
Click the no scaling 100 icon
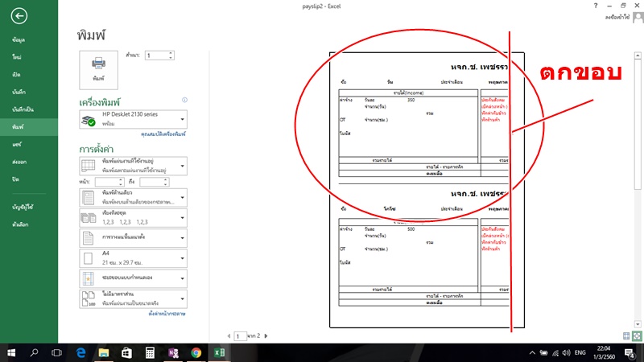pos(89,298)
